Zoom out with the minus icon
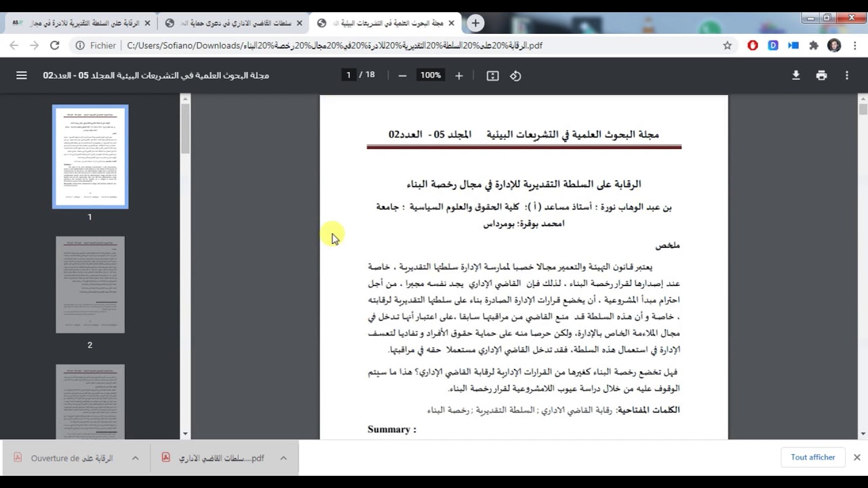The height and width of the screenshot is (488, 868). (402, 76)
